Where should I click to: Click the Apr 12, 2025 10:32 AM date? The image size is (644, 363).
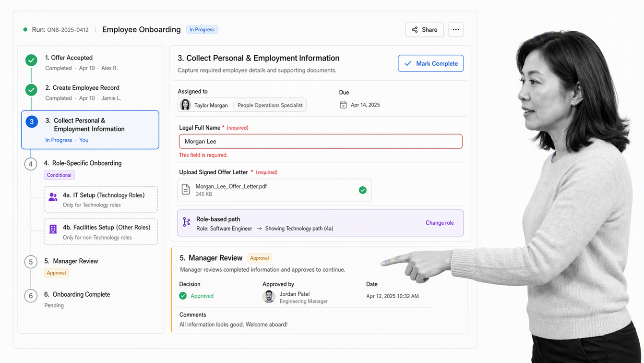coord(393,296)
